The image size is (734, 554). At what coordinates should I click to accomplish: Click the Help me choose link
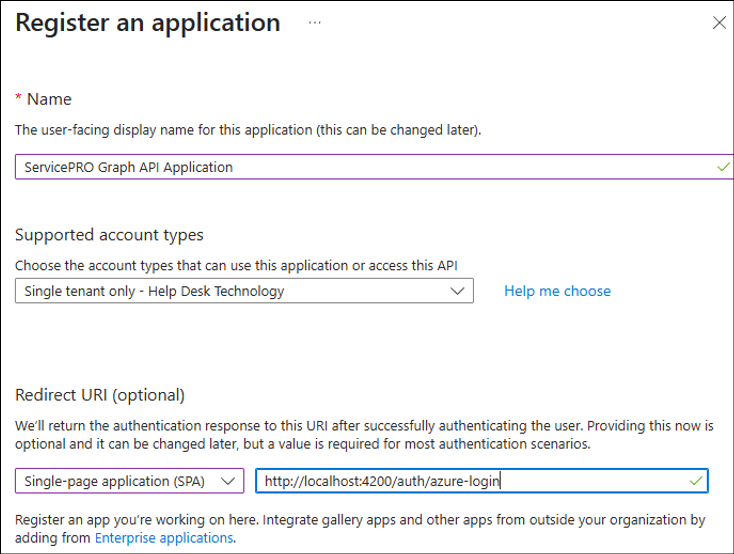coord(557,291)
